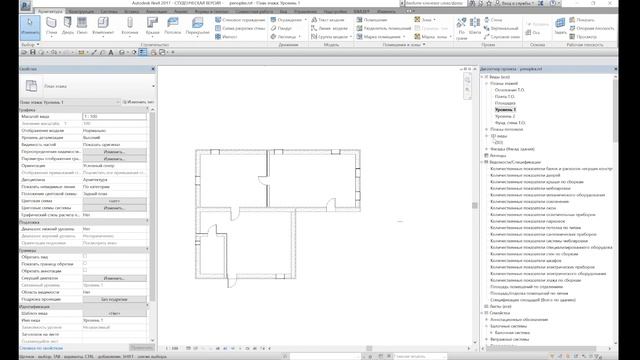Click Save in the quick access toolbar
Viewport: 640px width, 360px height.
point(33,52)
